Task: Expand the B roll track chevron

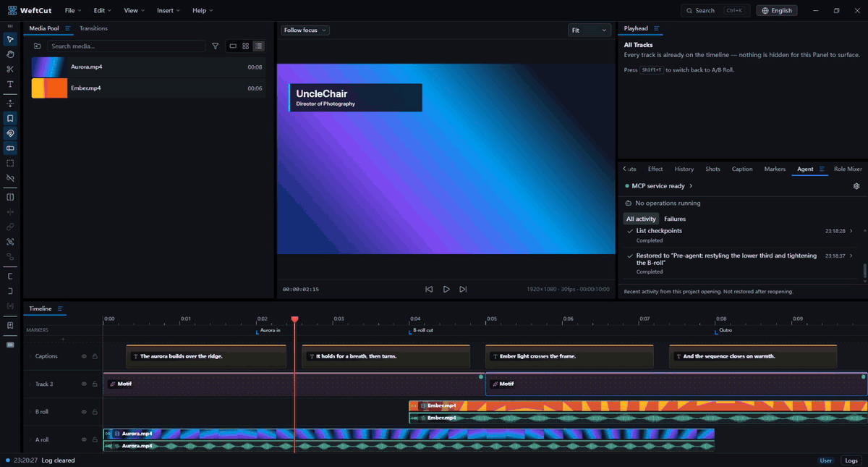Action: pos(30,412)
